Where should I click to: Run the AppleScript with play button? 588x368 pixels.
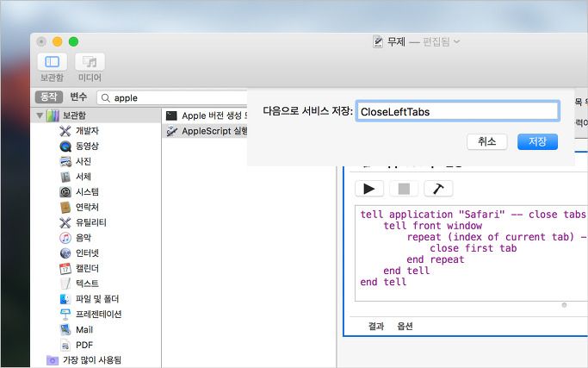coord(369,189)
